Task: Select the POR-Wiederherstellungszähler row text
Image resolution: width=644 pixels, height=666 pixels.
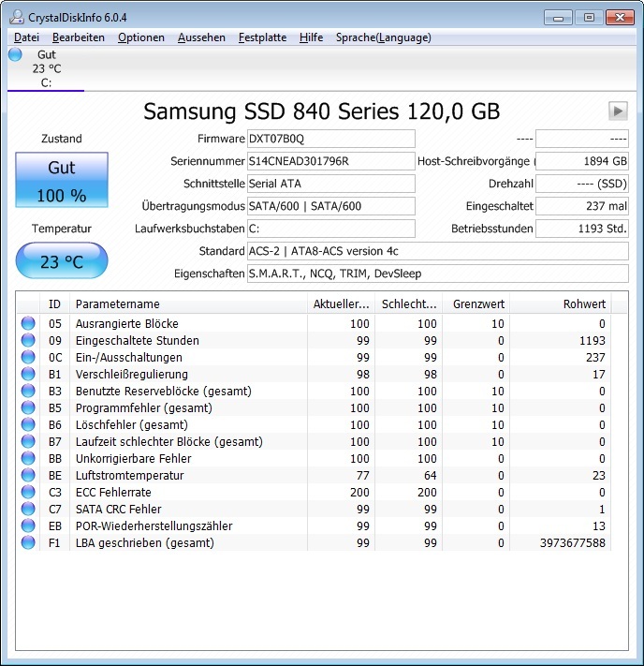Action: [x=154, y=525]
